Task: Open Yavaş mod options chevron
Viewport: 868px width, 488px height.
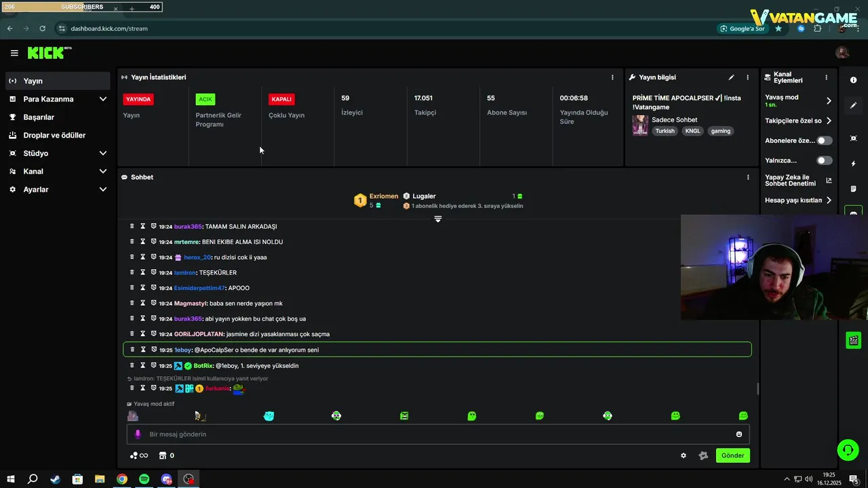Action: 829,101
